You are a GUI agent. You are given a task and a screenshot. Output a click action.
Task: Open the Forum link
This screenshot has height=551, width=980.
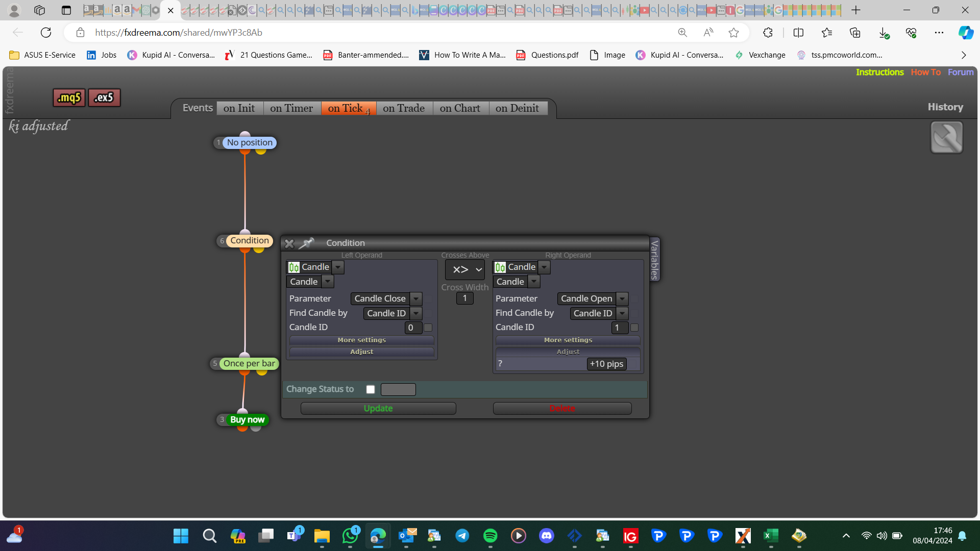[x=961, y=72]
